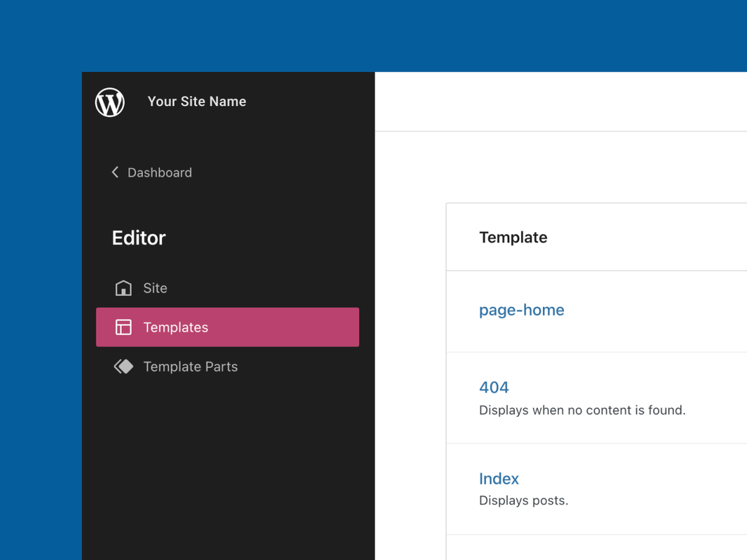Click the Your Site Name title
Image resolution: width=747 pixels, height=560 pixels.
[x=197, y=101]
